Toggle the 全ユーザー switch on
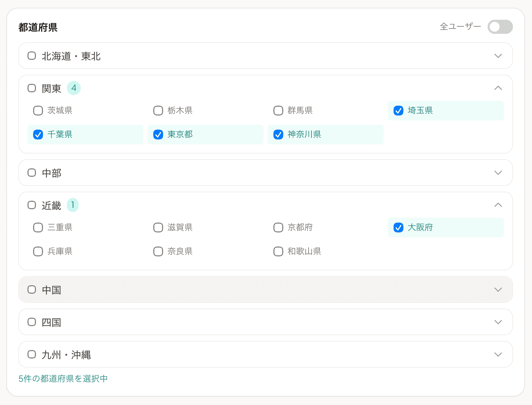The width and height of the screenshot is (532, 405). point(500,27)
